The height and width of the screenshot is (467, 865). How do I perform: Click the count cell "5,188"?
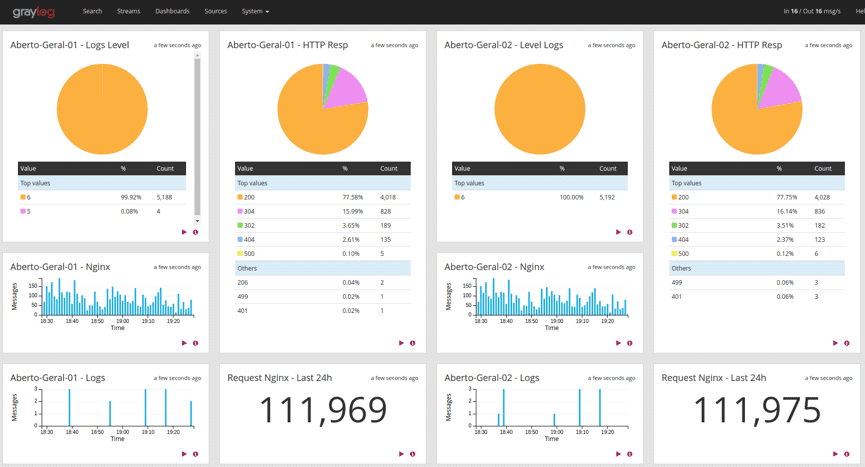pyautogui.click(x=164, y=197)
